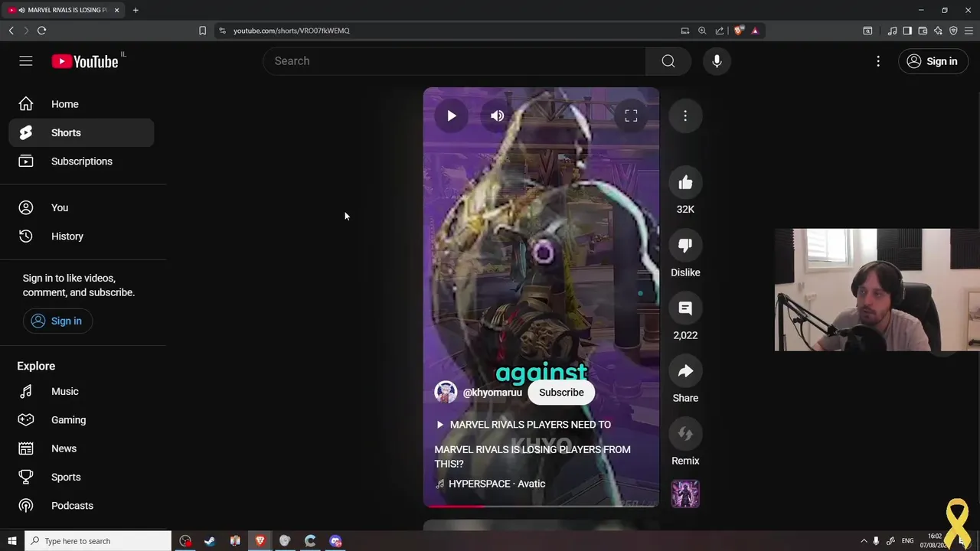Open a new browser tab

[136, 10]
